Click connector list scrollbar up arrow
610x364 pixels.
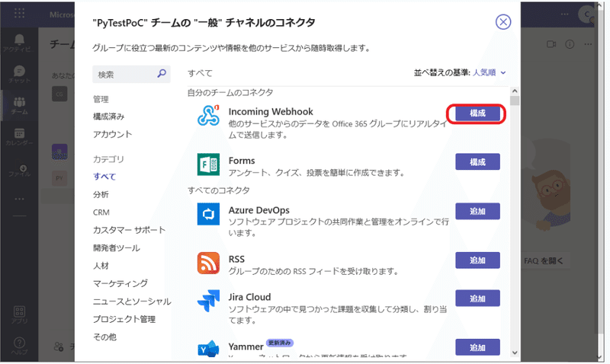[x=515, y=91]
